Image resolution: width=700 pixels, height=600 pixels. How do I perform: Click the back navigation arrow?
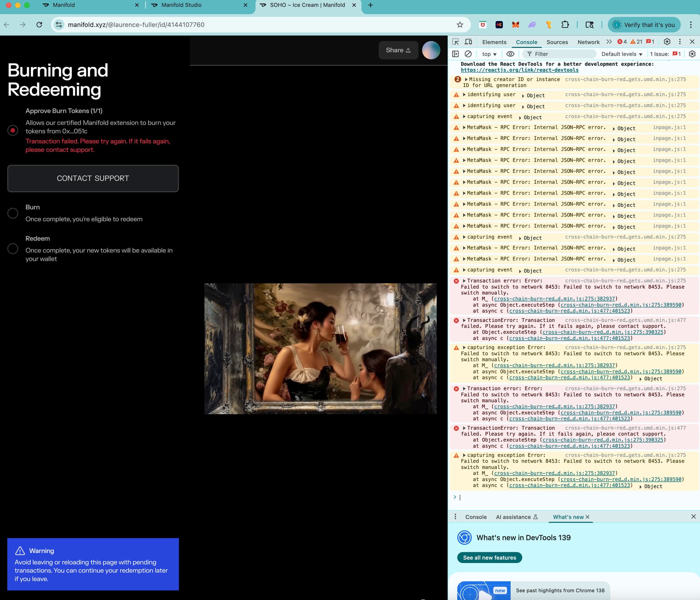[x=7, y=25]
